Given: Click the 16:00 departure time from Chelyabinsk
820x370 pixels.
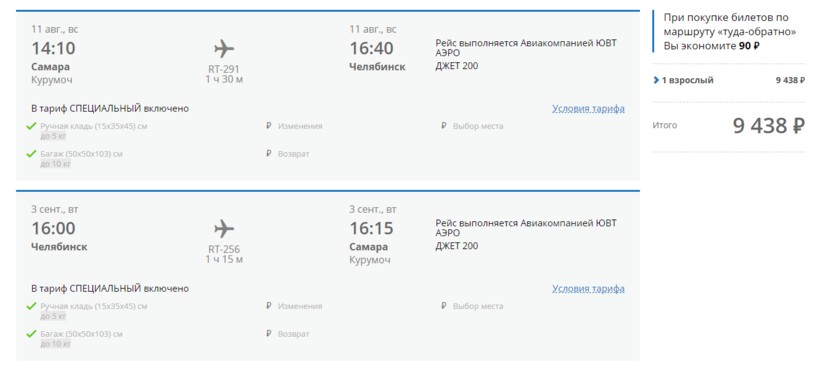Looking at the screenshot, I should (x=53, y=228).
